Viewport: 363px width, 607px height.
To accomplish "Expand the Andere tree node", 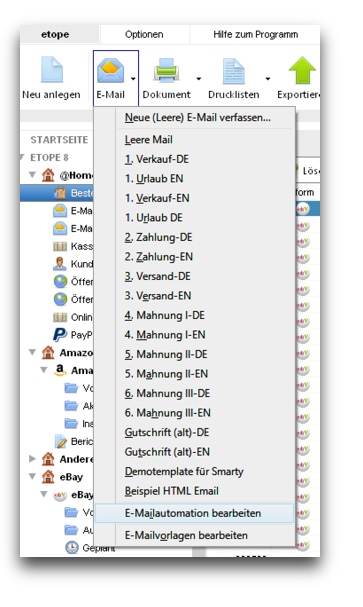I will point(33,459).
